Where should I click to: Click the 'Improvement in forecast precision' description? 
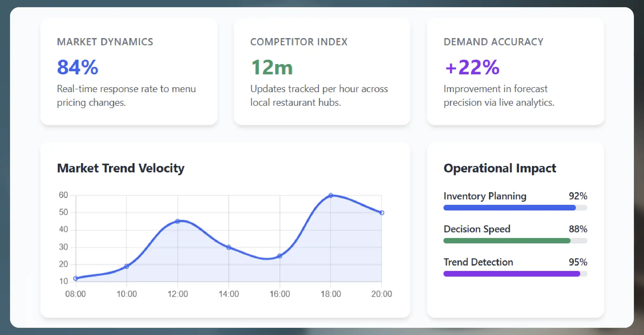tap(499, 95)
